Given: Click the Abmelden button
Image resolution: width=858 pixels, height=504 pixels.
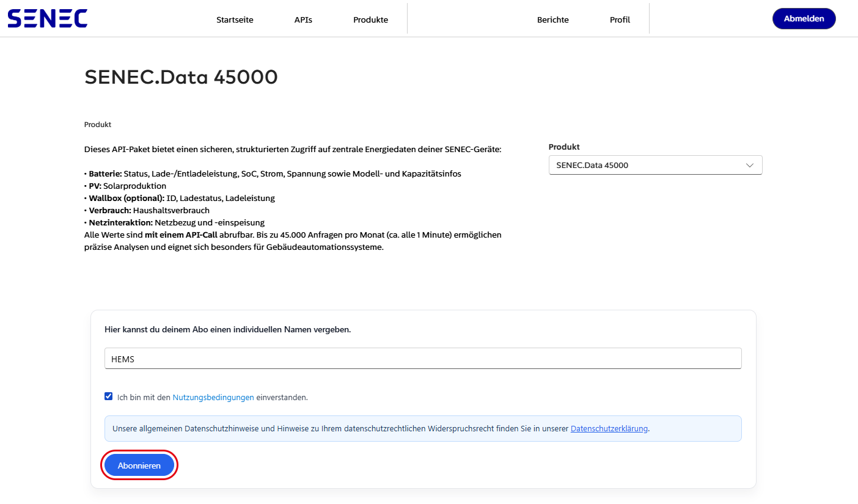Looking at the screenshot, I should 804,18.
